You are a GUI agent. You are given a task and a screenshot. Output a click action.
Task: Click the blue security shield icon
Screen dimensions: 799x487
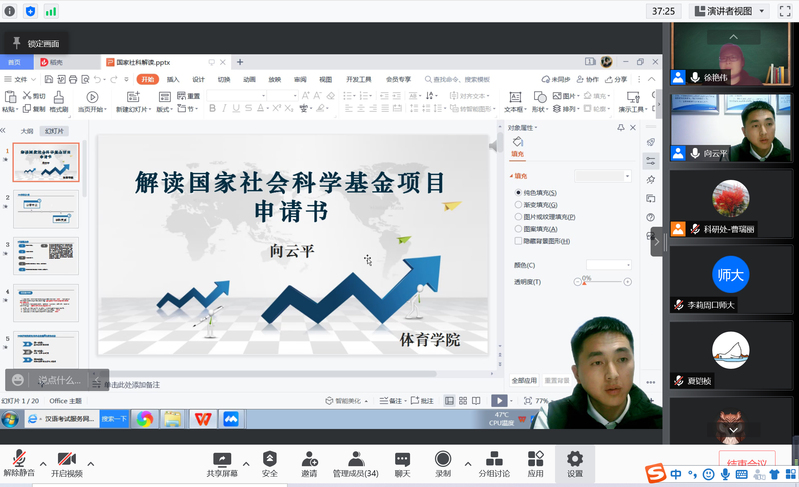(30, 11)
